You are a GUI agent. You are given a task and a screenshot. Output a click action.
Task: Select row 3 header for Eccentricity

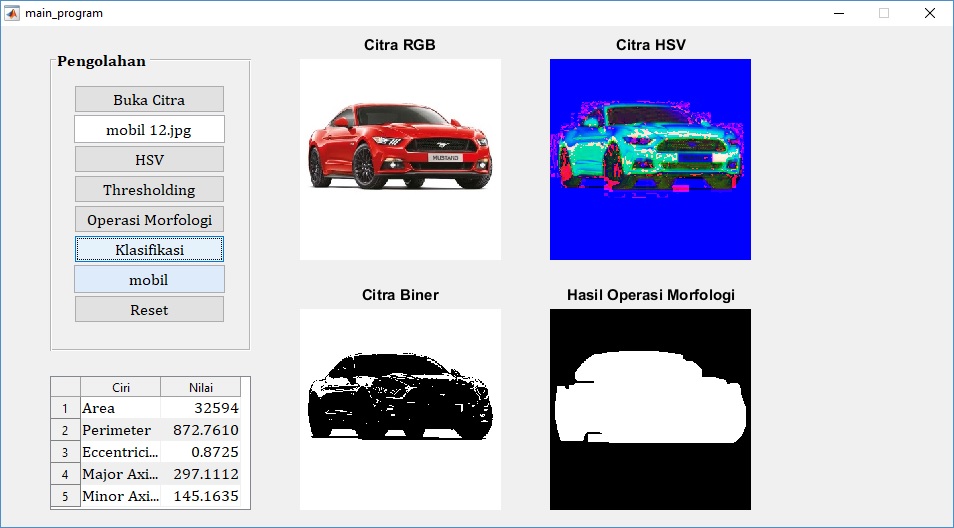(x=65, y=452)
